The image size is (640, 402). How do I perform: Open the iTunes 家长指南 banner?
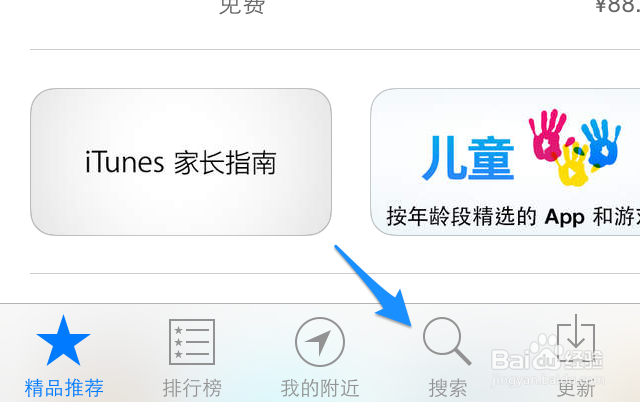tap(181, 162)
